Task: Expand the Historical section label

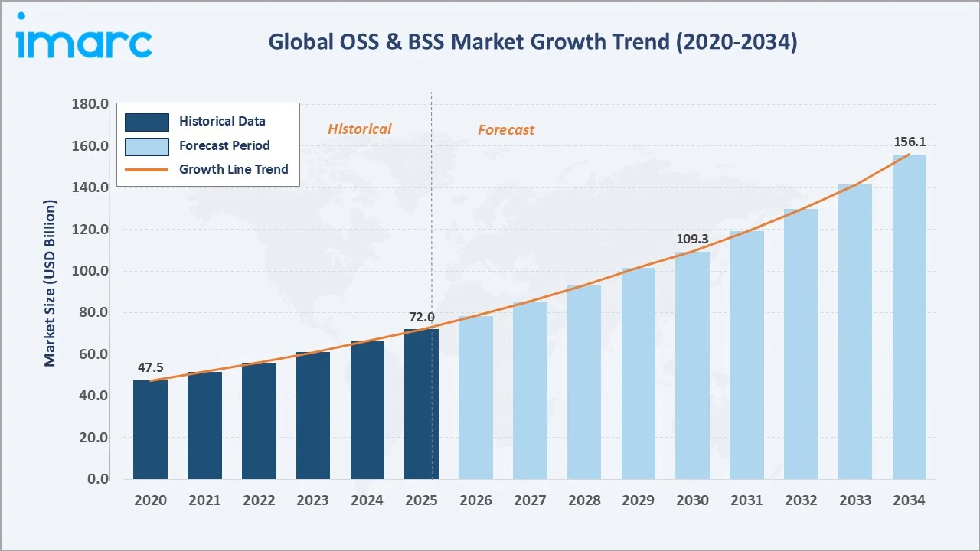Action: (359, 129)
